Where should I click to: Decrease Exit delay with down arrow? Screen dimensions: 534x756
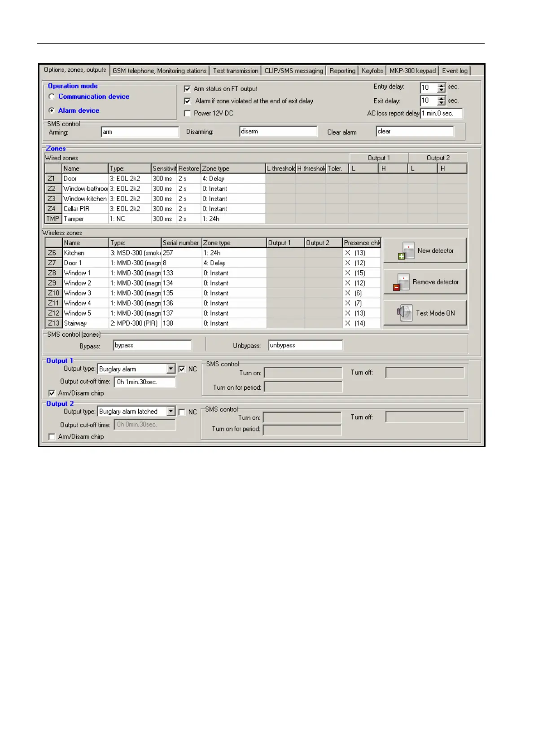point(442,103)
